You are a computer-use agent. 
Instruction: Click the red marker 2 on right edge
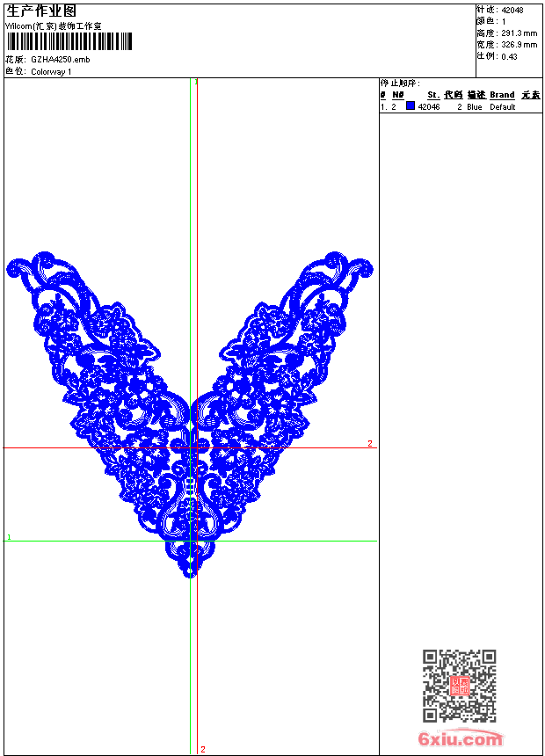(370, 444)
